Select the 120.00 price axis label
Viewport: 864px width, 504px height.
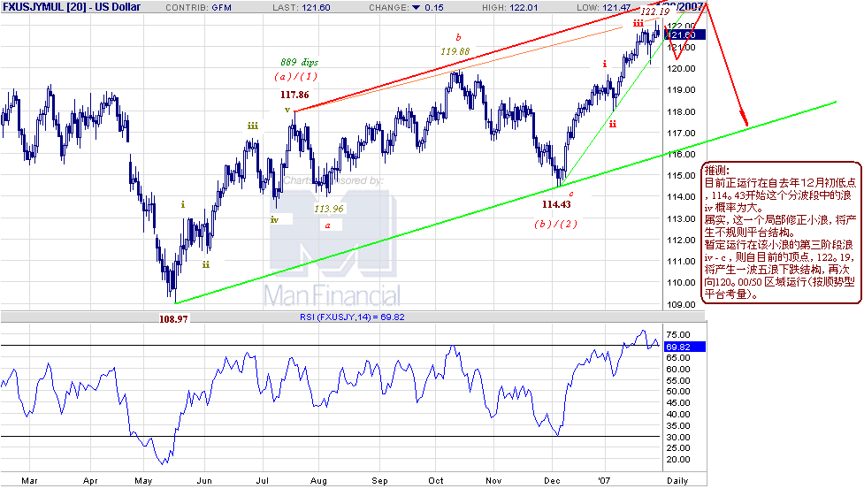point(684,69)
